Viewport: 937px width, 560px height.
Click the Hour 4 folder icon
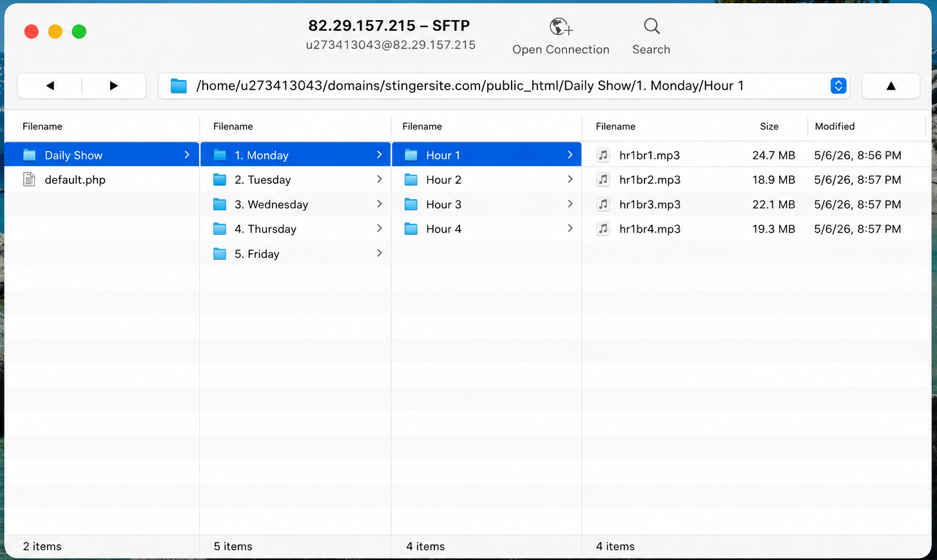pyautogui.click(x=411, y=229)
